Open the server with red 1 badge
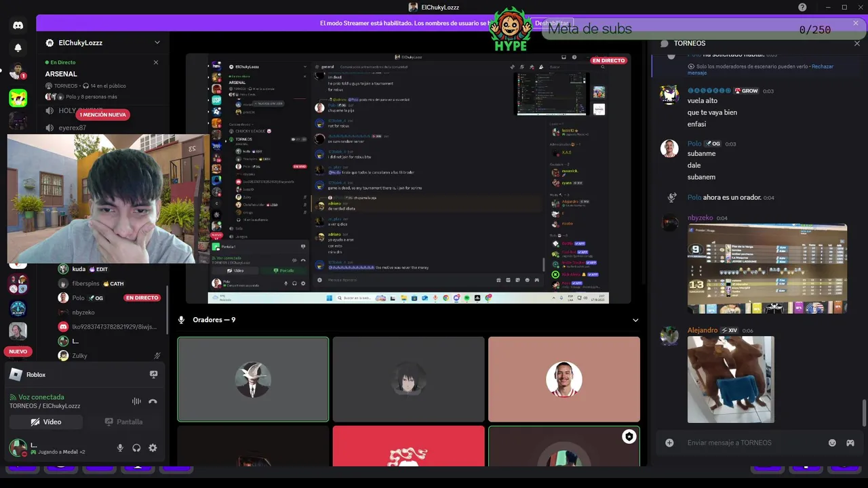This screenshot has height=488, width=868. [x=18, y=71]
